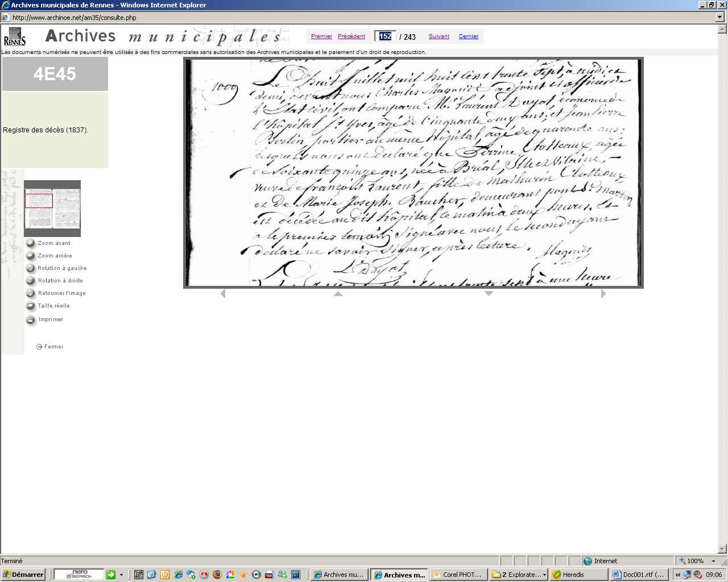This screenshot has width=728, height=582.
Task: Jump to the Dernier page link
Action: (x=469, y=36)
